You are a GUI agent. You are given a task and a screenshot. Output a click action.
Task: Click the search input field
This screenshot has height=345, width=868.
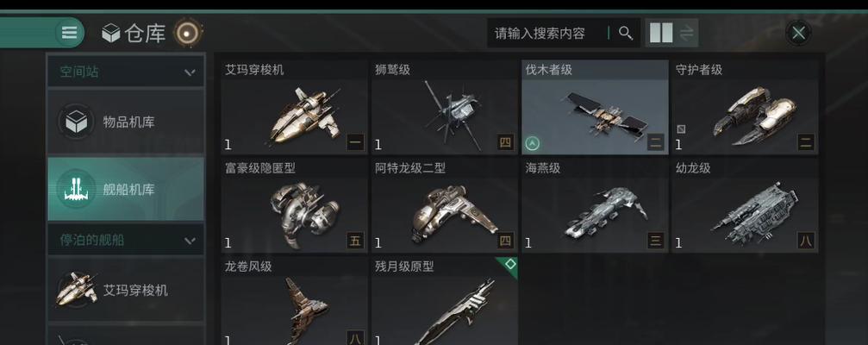point(550,34)
